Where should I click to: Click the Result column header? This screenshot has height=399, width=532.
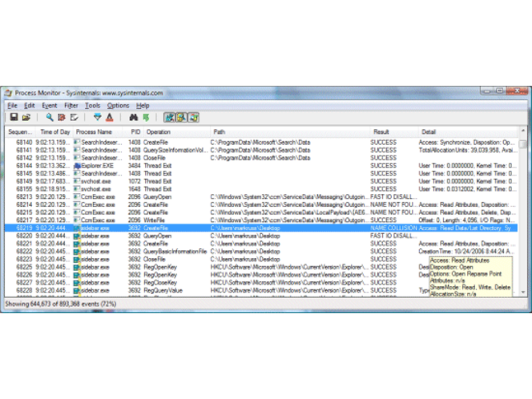pyautogui.click(x=394, y=131)
